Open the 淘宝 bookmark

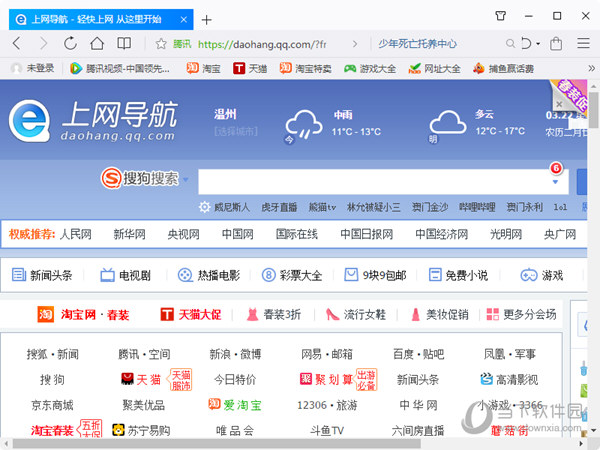coord(203,68)
